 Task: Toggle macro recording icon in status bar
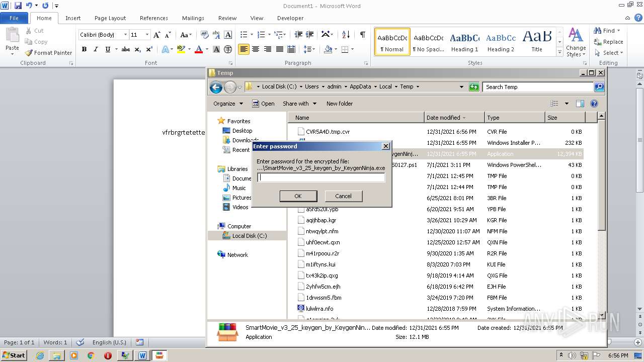coord(140,342)
